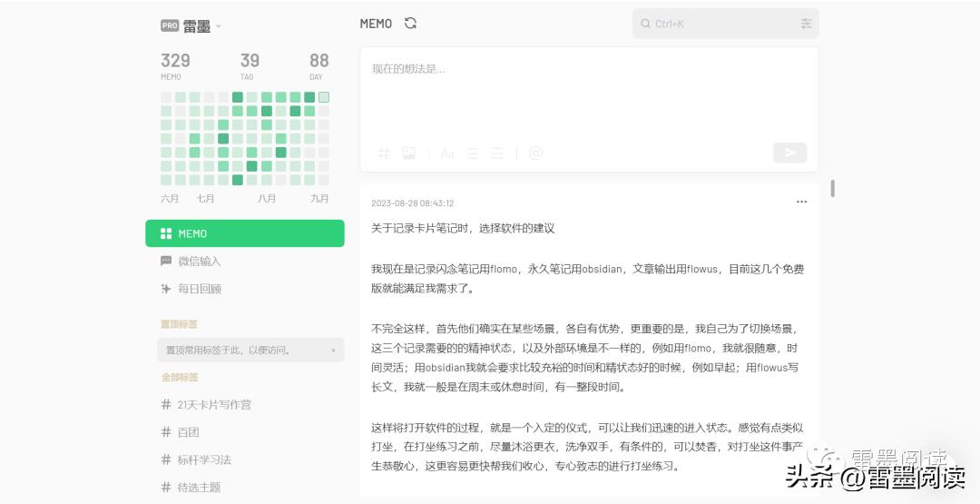Send memo with the paper plane button
Image resolution: width=980 pixels, height=504 pixels.
coord(789,153)
